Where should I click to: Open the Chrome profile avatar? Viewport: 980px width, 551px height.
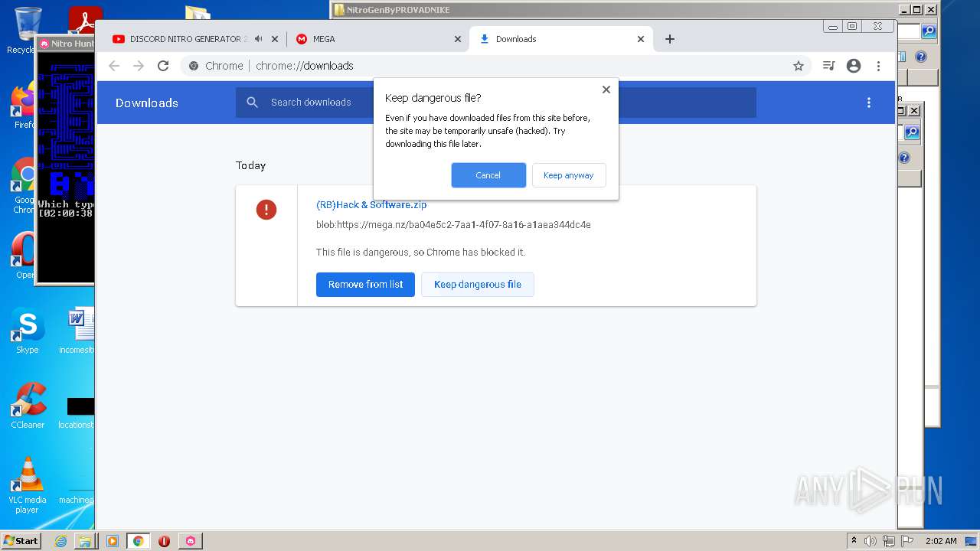[854, 66]
